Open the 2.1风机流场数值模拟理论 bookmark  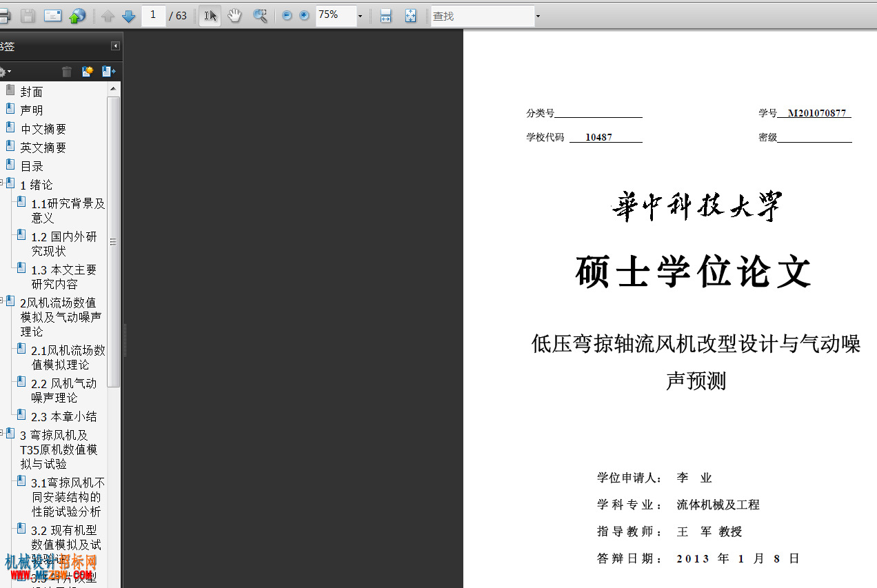(x=68, y=357)
